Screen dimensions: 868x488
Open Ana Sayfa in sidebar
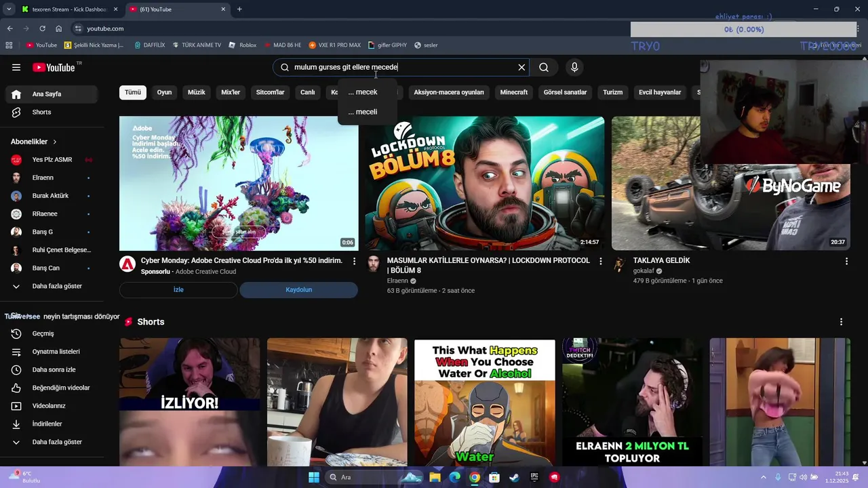pyautogui.click(x=52, y=94)
